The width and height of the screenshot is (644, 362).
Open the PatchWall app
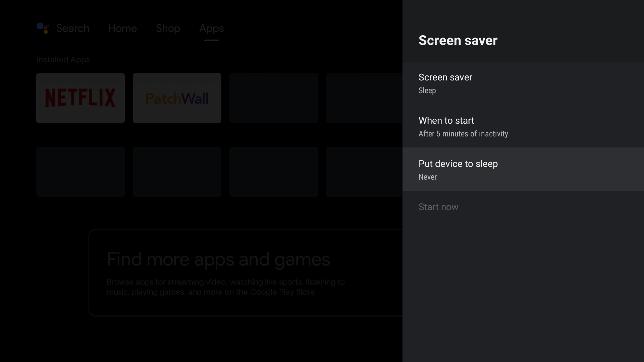coord(177,98)
